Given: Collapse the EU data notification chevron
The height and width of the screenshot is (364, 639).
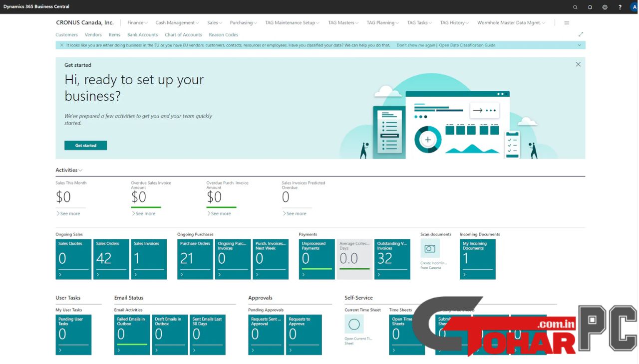Looking at the screenshot, I should point(579,45).
